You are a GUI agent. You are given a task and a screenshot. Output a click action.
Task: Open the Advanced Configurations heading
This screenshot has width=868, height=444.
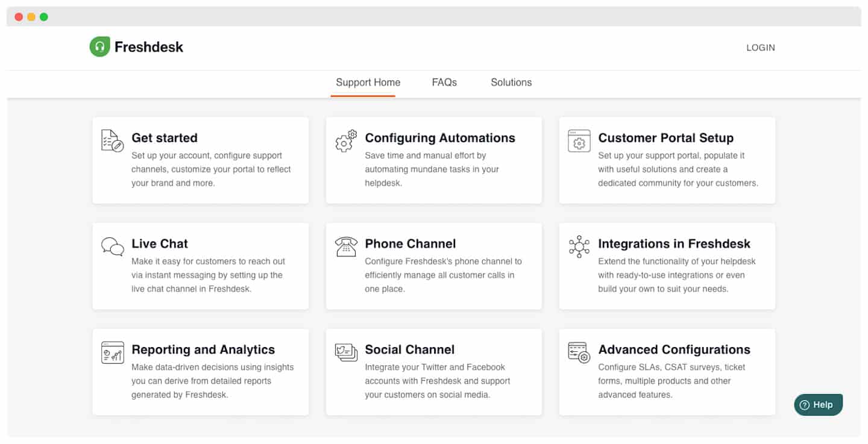[x=675, y=349]
